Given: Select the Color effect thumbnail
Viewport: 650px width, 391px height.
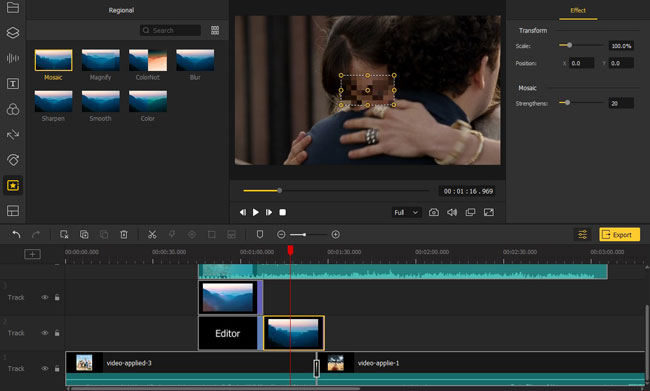Looking at the screenshot, I should pyautogui.click(x=148, y=101).
